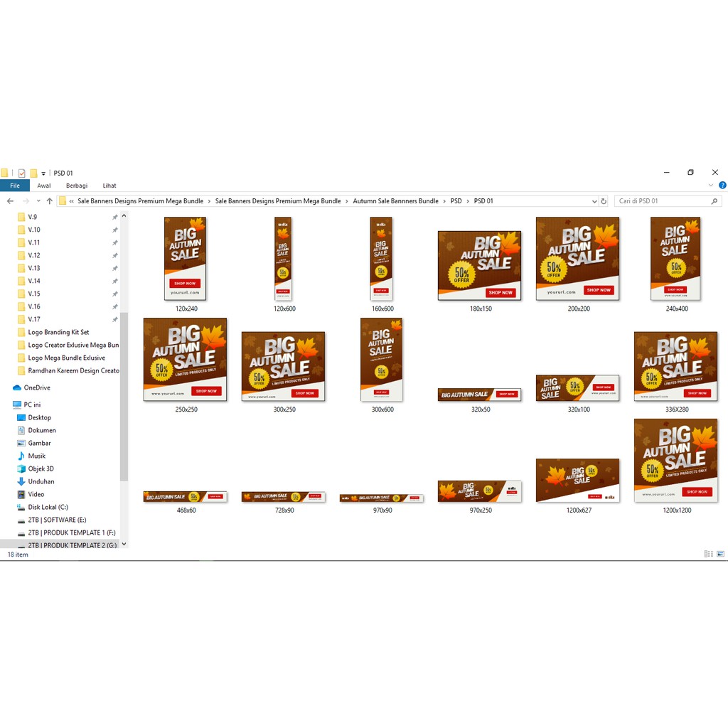Open Logo Mega Bundle Exlusive folder

click(x=66, y=358)
